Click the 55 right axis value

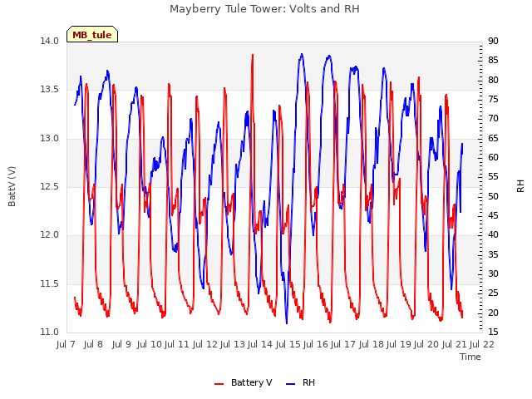(x=493, y=177)
